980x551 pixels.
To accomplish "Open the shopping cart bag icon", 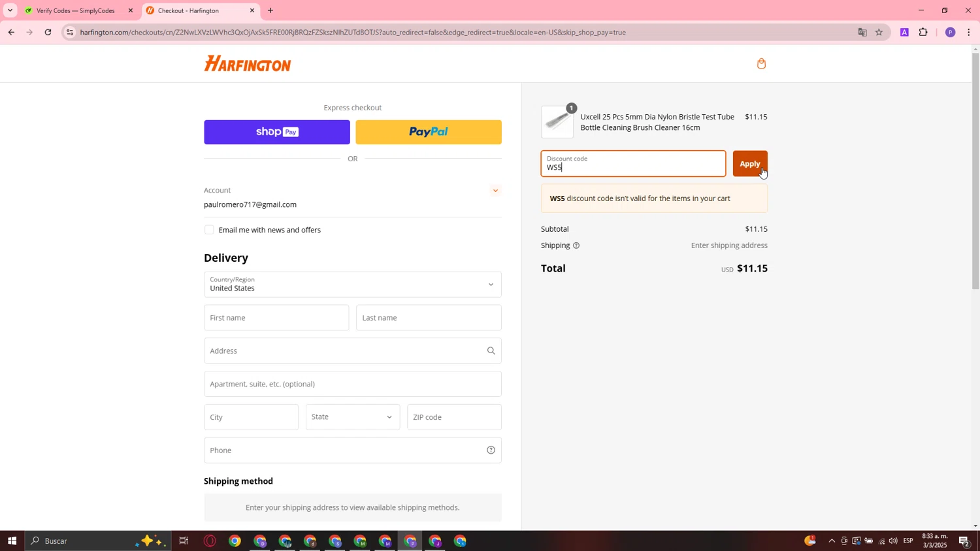I will (761, 63).
